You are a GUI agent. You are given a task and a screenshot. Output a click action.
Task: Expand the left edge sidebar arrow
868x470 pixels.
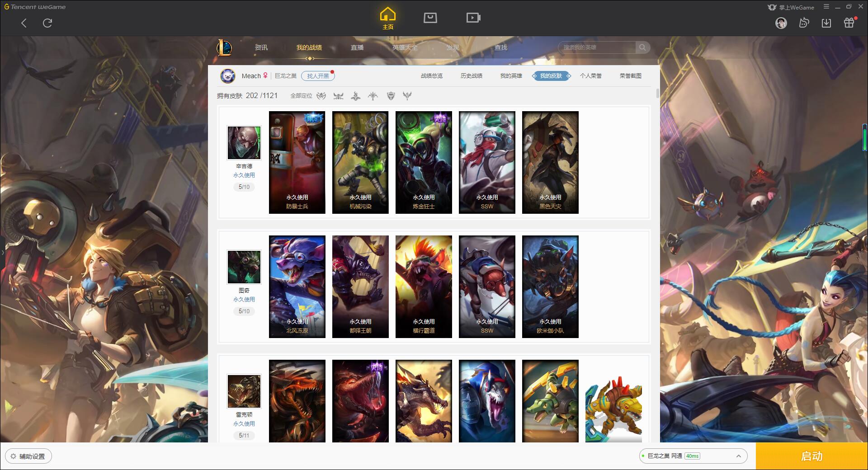[2, 252]
